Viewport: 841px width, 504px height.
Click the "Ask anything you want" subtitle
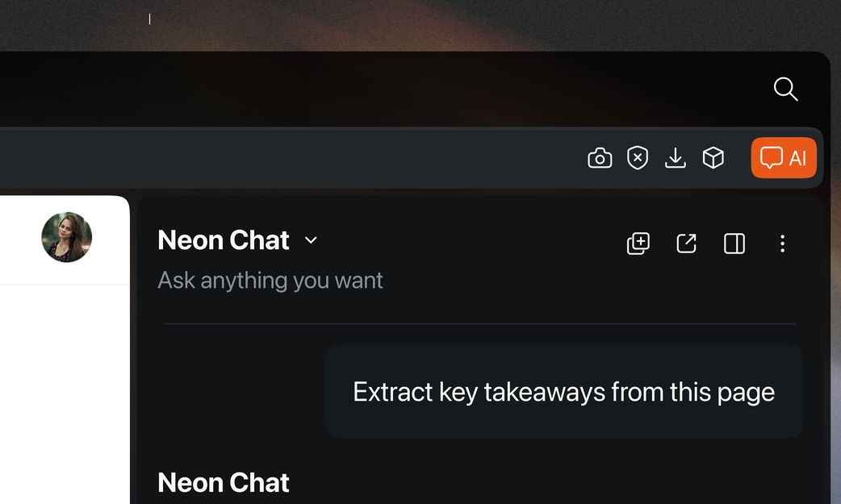pyautogui.click(x=270, y=281)
